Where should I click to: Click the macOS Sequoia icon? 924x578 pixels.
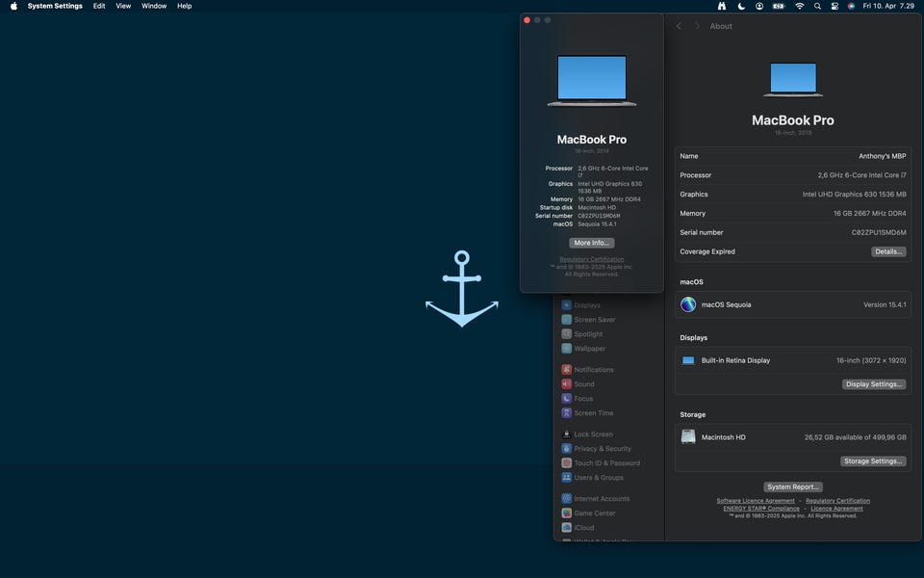(688, 304)
